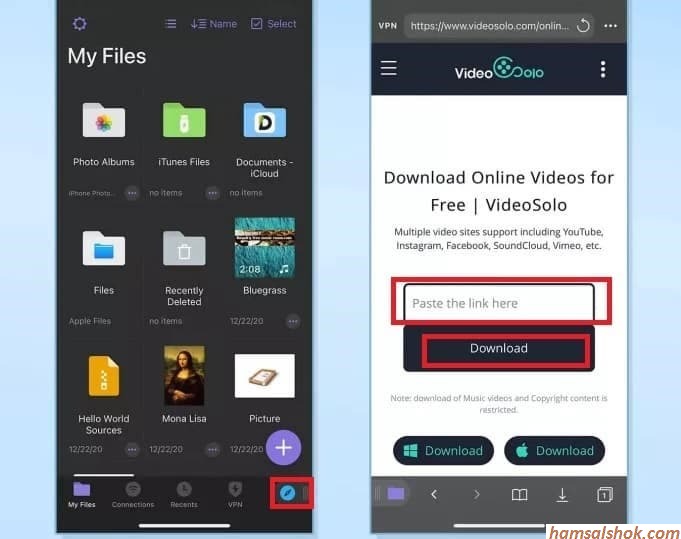Open browser tabs counter icon

605,494
